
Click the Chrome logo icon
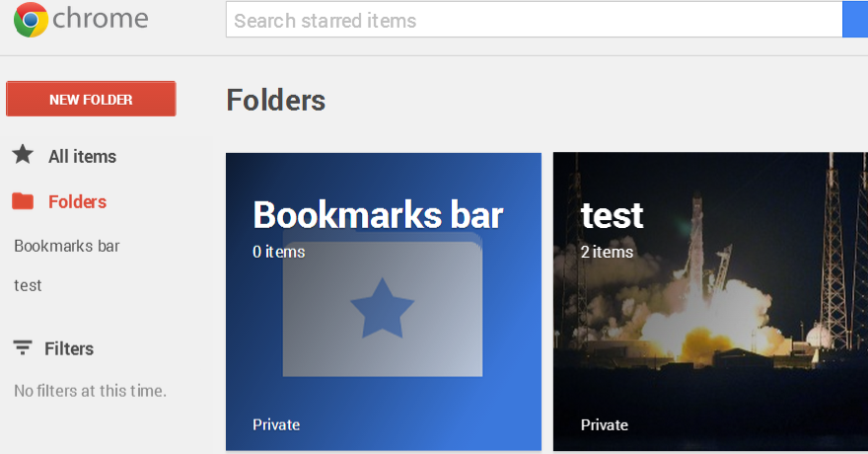(31, 20)
